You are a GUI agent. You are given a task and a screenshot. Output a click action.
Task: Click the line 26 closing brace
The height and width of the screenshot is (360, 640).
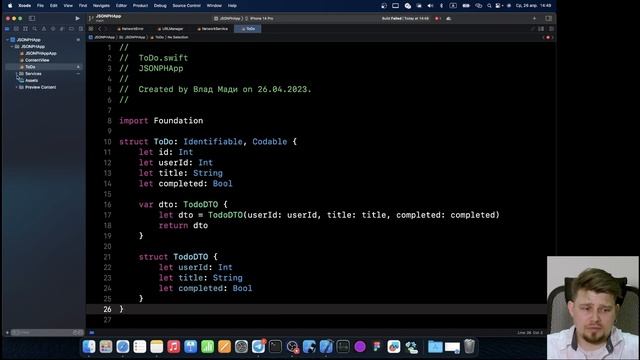(121, 309)
